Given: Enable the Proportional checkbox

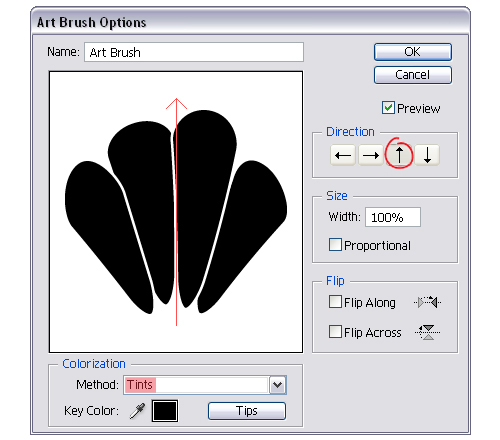Looking at the screenshot, I should coord(335,245).
